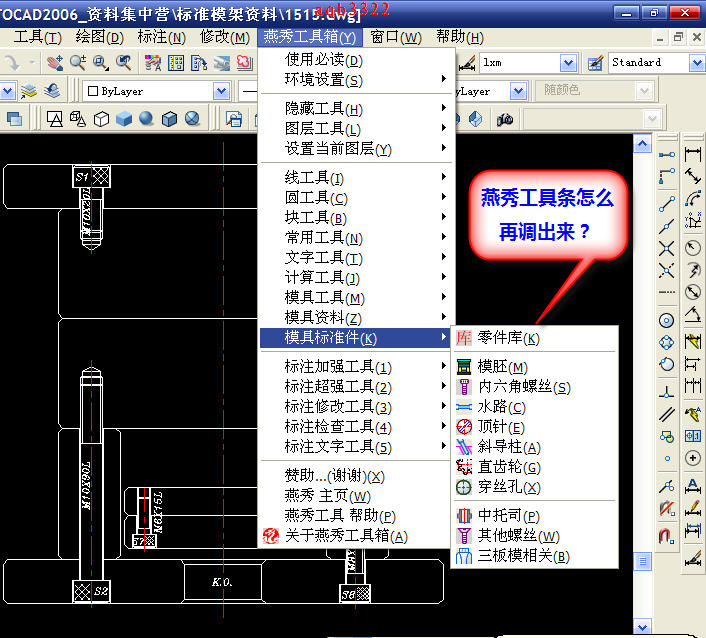The width and height of the screenshot is (706, 638).
Task: Click the 2D wireframe visual style icon
Action: (55, 119)
